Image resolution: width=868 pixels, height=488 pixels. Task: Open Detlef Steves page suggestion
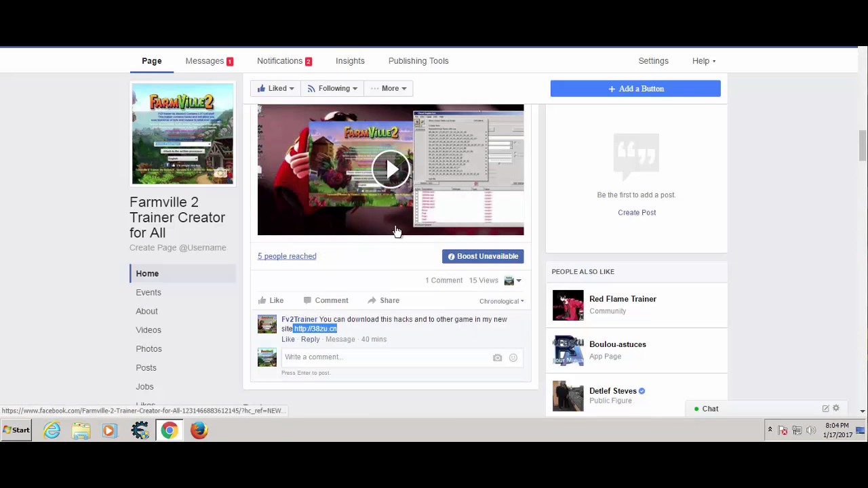point(613,391)
